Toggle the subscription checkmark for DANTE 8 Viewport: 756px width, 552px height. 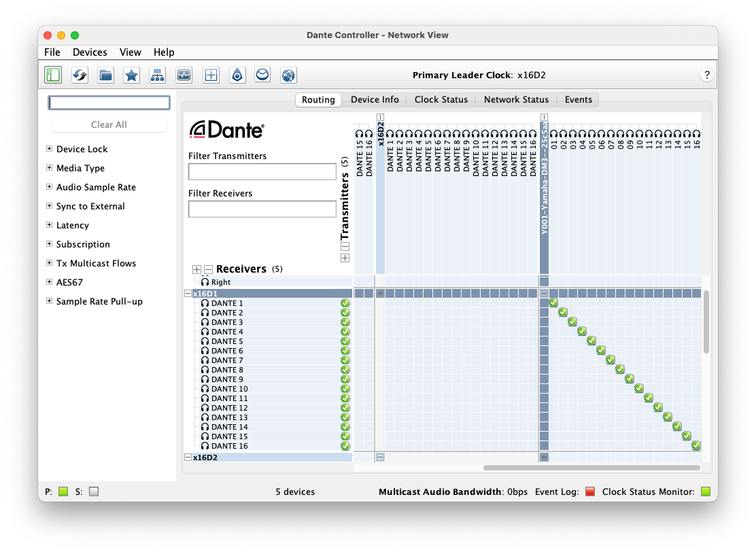tap(619, 369)
